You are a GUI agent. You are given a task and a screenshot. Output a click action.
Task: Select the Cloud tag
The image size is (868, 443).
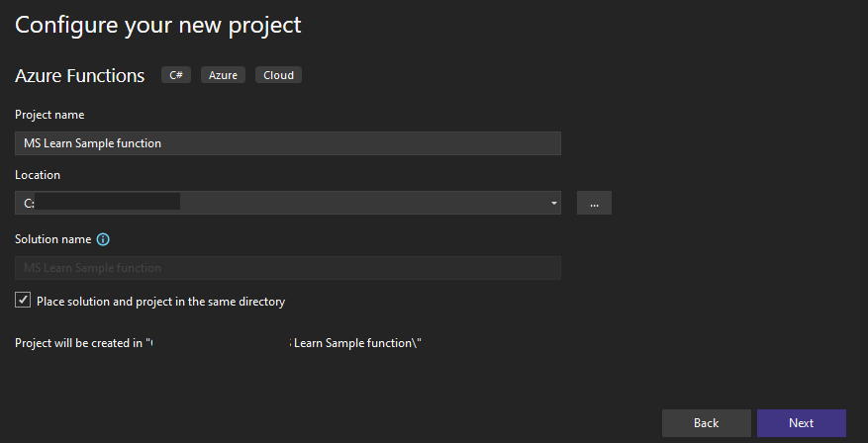pyautogui.click(x=278, y=75)
